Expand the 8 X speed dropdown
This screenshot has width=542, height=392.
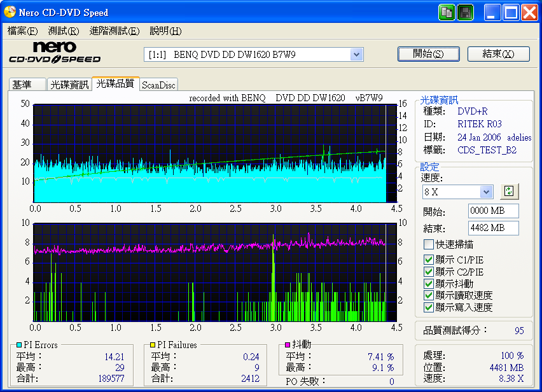pos(486,192)
